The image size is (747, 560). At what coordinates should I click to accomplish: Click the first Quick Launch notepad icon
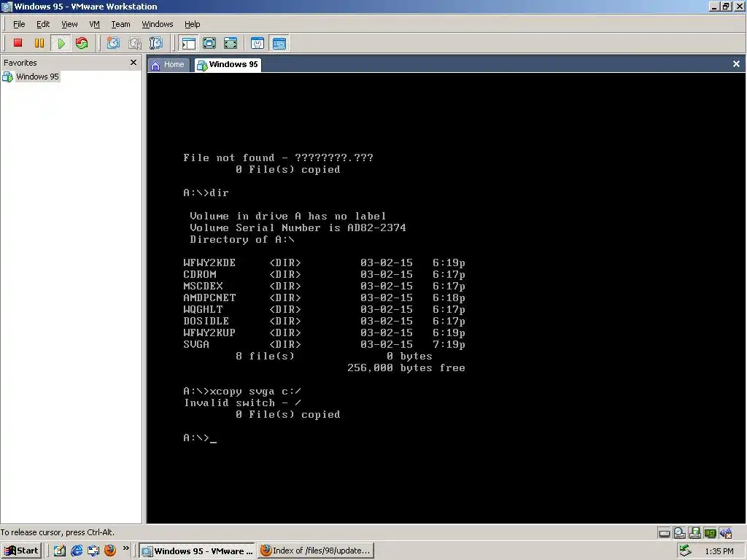pyautogui.click(x=60, y=551)
